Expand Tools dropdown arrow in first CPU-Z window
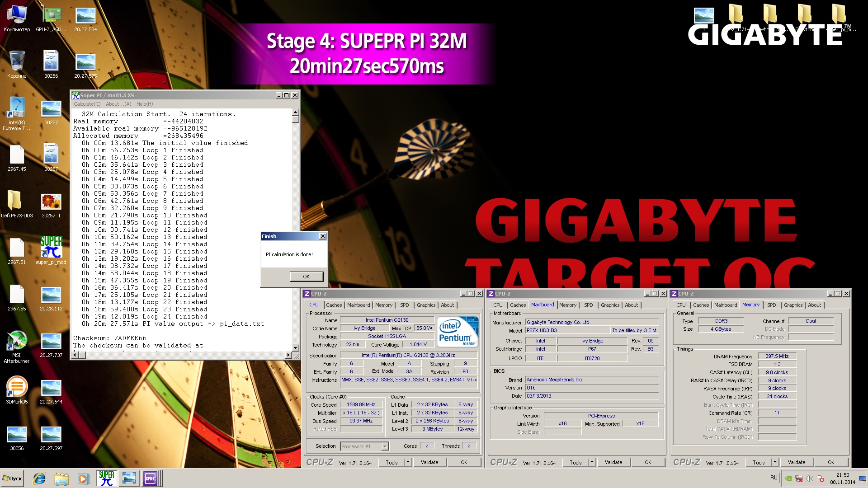The image size is (868, 488). tap(408, 462)
